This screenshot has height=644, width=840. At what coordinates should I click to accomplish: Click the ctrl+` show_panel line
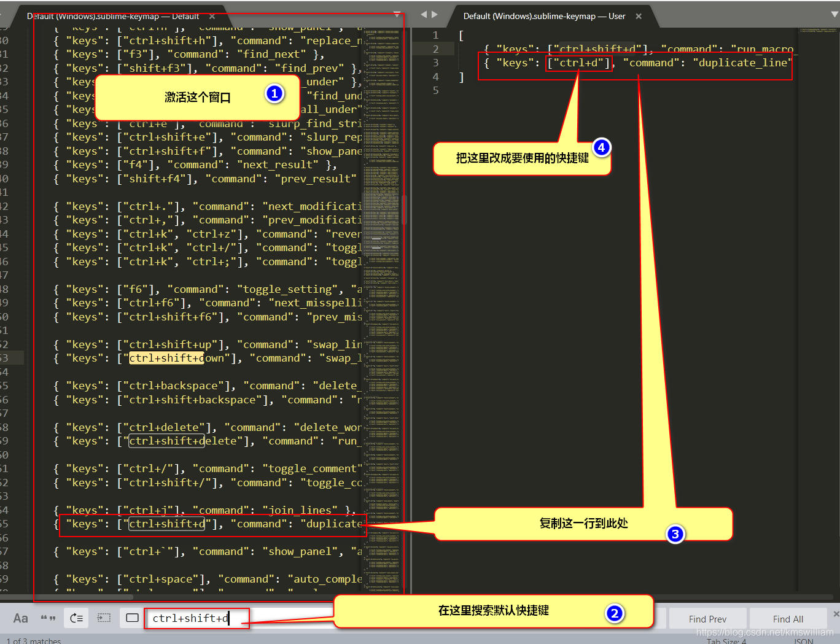208,551
